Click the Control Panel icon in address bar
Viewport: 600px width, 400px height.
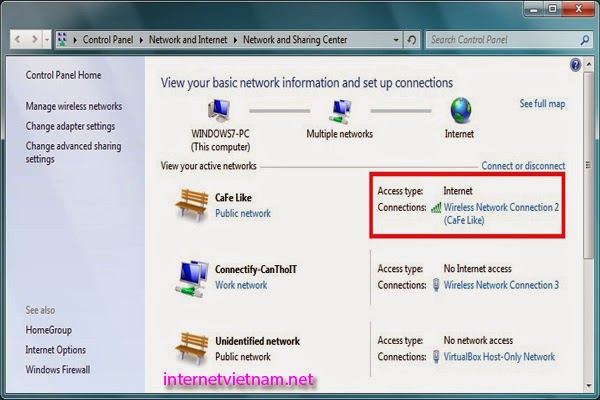click(62, 39)
